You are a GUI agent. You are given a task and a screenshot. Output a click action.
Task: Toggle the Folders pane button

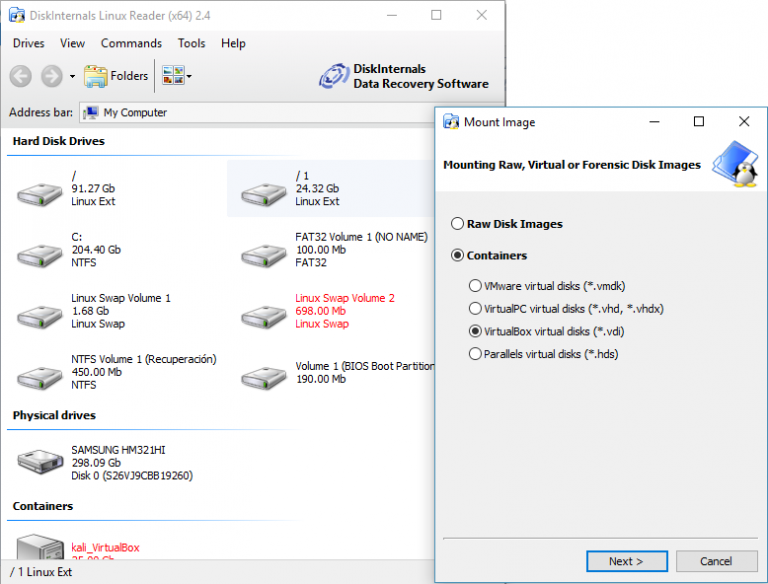116,76
